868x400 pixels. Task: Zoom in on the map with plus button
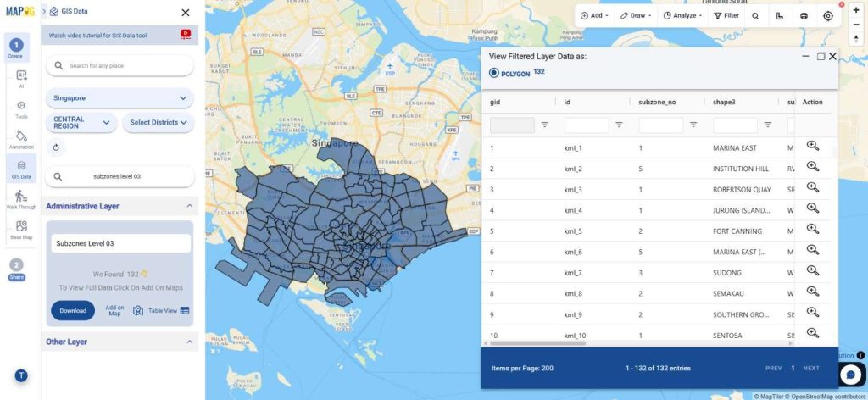click(856, 10)
